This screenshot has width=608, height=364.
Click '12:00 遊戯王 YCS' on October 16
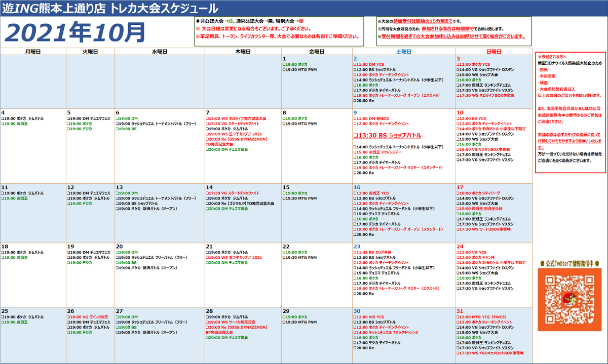click(371, 193)
